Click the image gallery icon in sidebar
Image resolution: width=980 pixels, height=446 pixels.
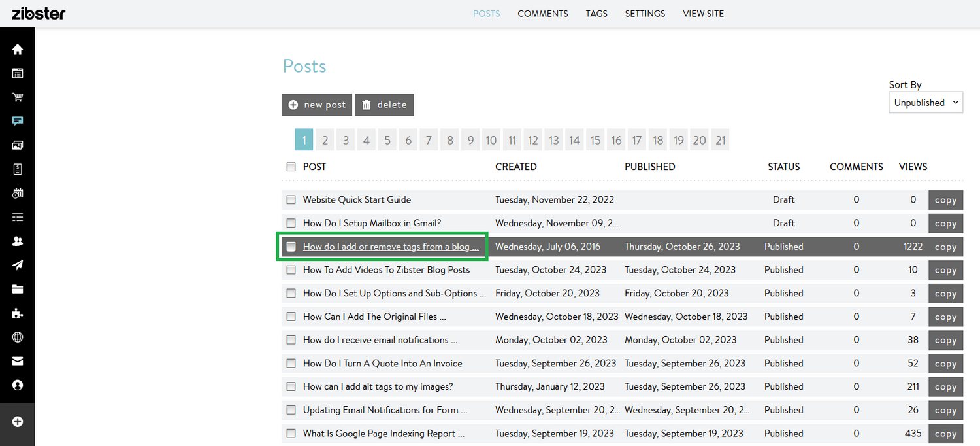[18, 145]
